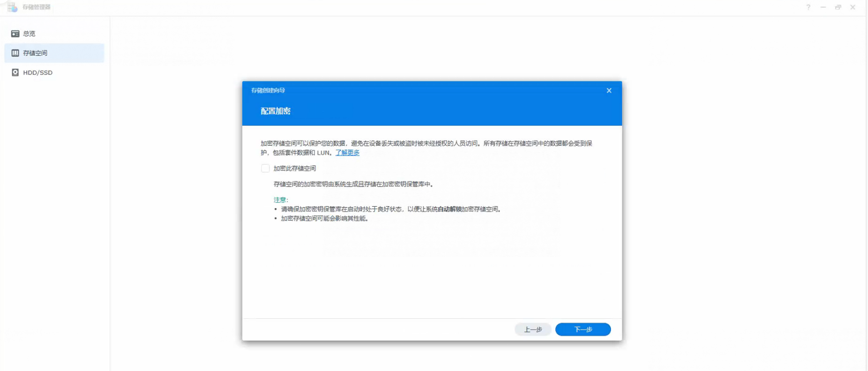This screenshot has height=371, width=868.
Task: Close the Storage Manager window
Action: click(x=853, y=7)
